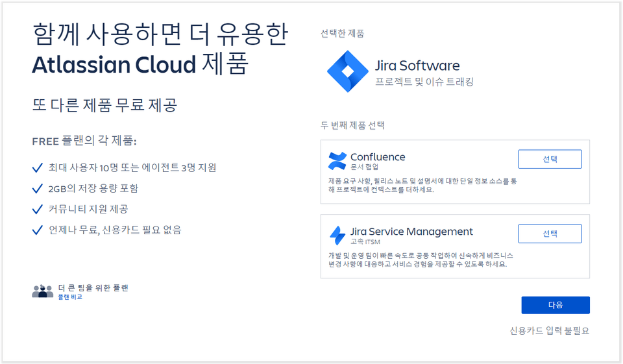Click the Confluence description paragraph
Image resolution: width=623 pixels, height=364 pixels.
tap(422, 185)
